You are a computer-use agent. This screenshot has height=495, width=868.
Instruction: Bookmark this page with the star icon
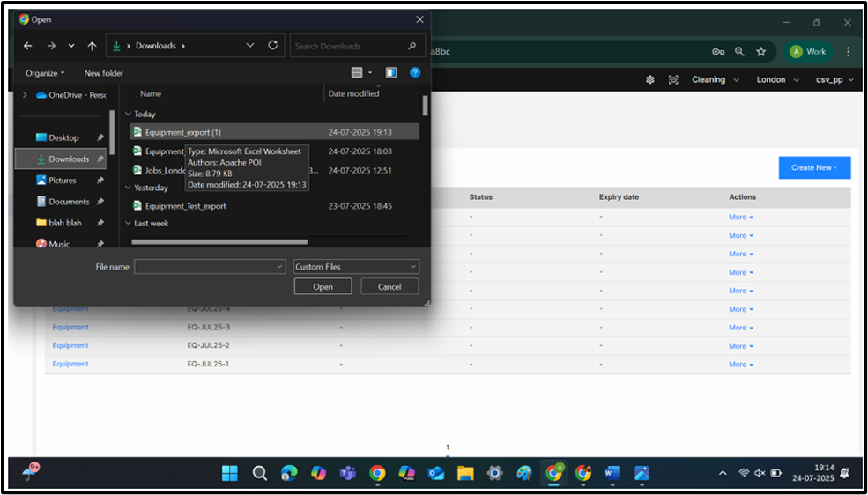point(761,51)
